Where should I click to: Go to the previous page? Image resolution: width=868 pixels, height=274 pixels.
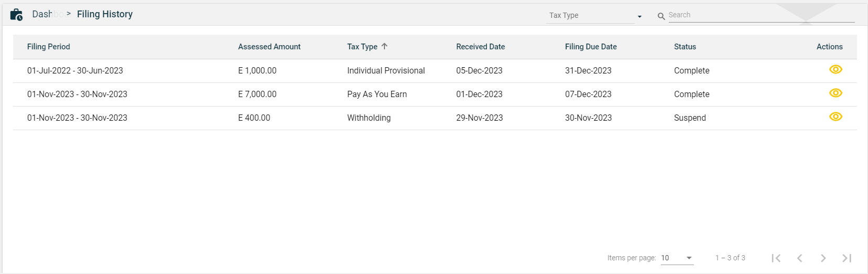(x=800, y=258)
